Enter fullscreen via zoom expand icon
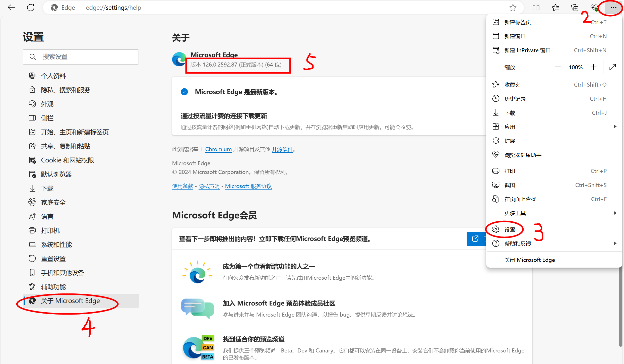 click(x=612, y=67)
